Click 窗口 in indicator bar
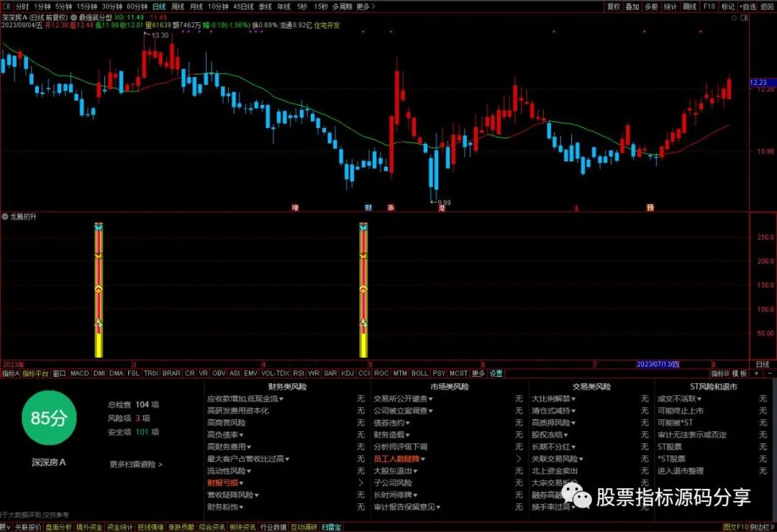777x532 pixels. coord(59,374)
